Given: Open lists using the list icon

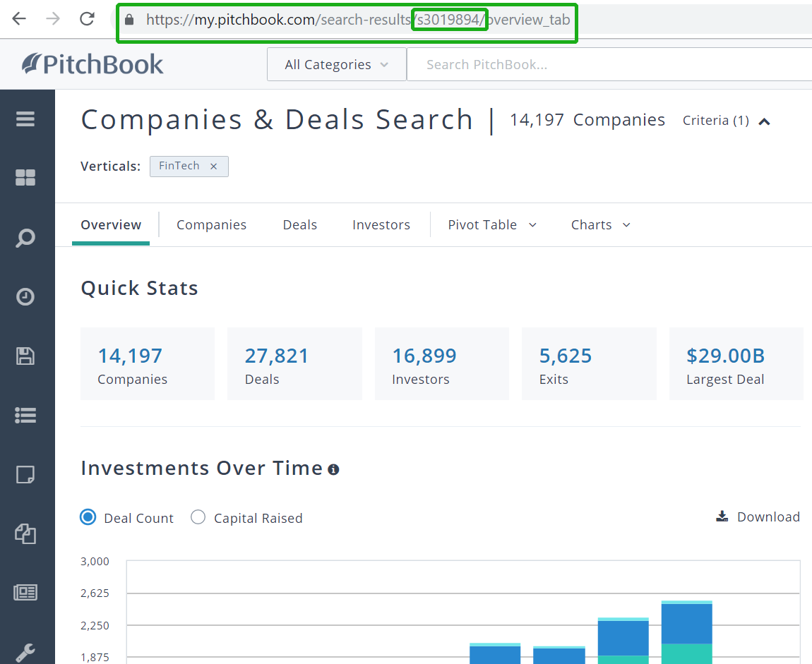Looking at the screenshot, I should coord(26,415).
